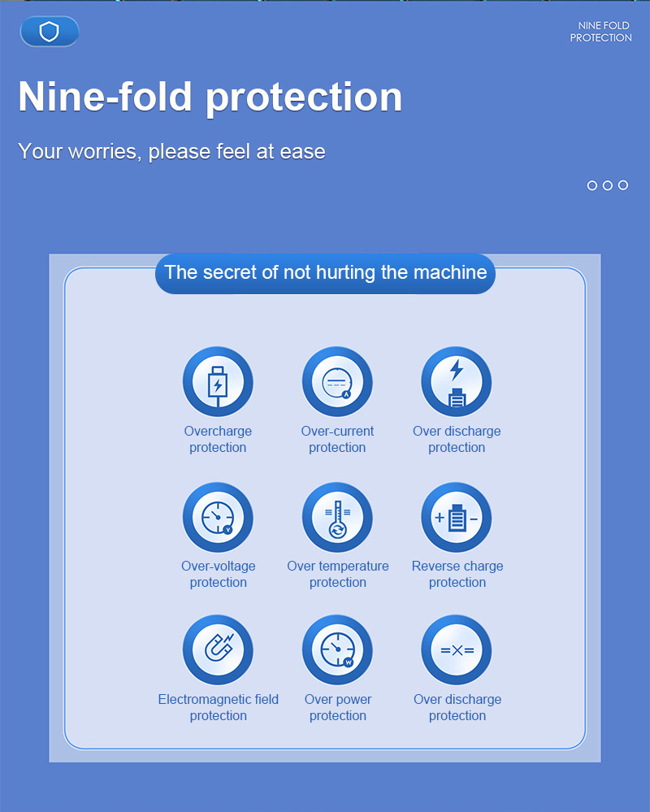Click "The secret of not hurting the machine" banner
Viewport: 650px width, 812px height.
[x=325, y=272]
